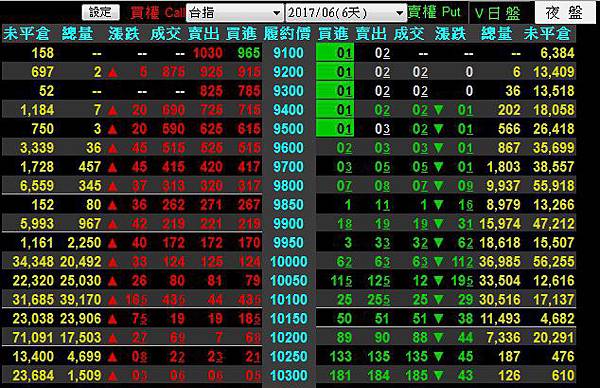Open the 設定 settings button
Viewport: 600px width, 388px height.
click(101, 12)
